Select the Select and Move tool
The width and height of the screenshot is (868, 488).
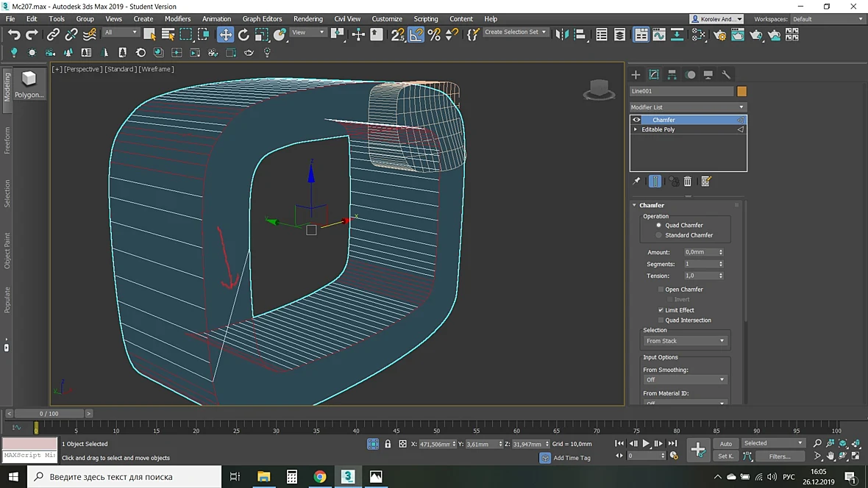point(225,35)
